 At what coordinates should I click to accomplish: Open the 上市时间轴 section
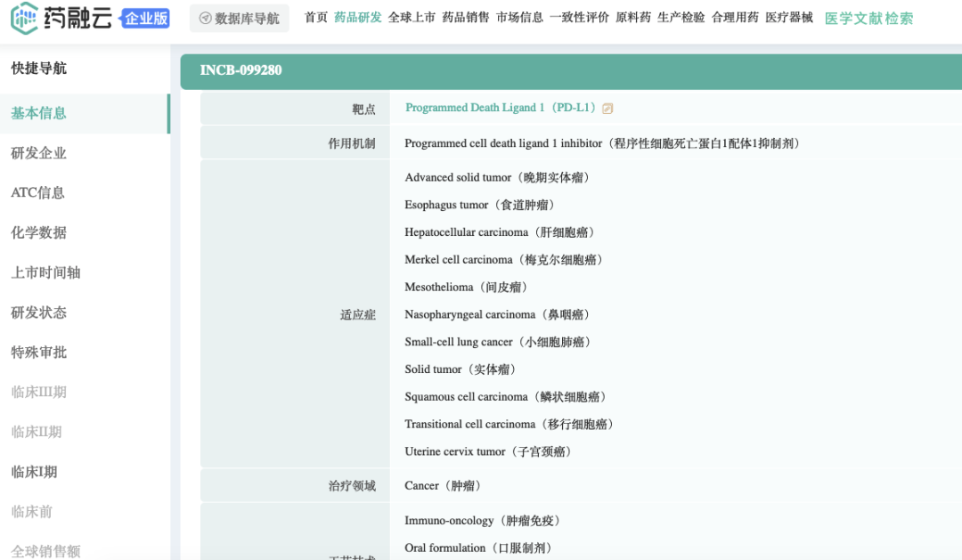[43, 272]
